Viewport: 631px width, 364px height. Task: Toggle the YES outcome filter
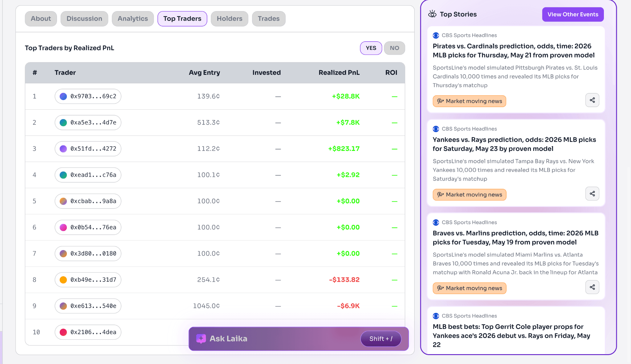[371, 48]
